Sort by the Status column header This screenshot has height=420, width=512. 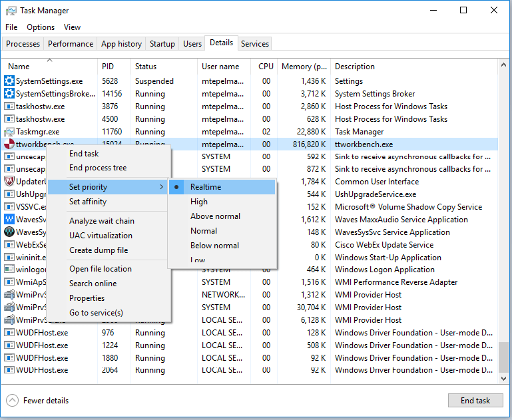164,67
